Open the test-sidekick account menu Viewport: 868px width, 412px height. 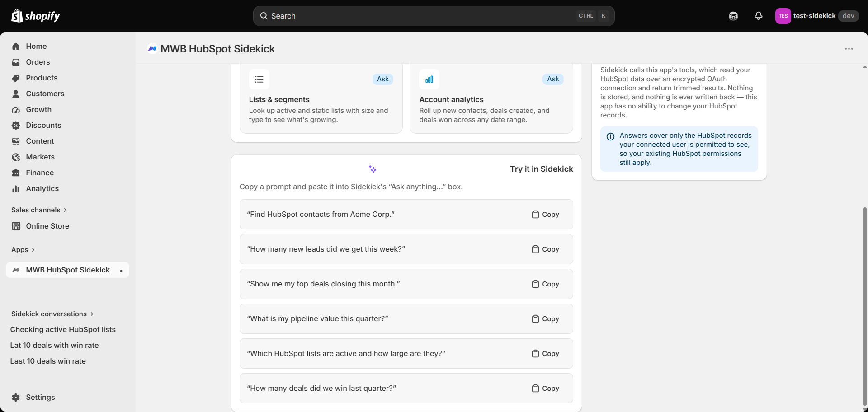coord(816,16)
